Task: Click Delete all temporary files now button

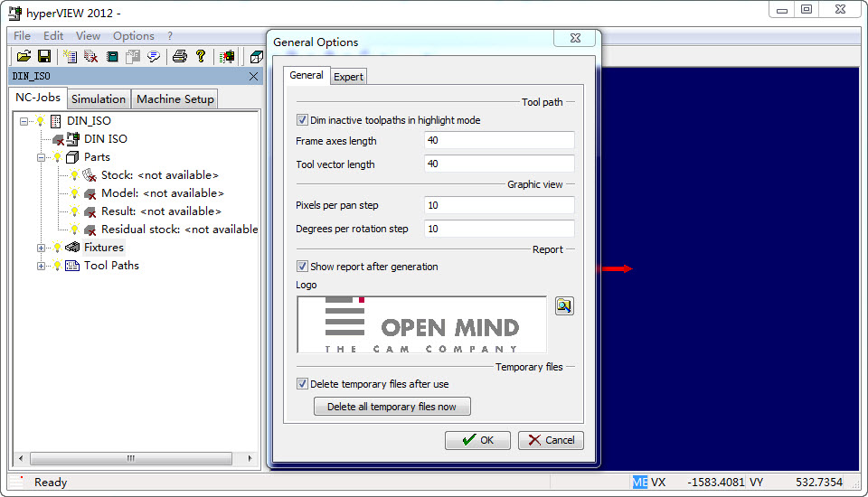Action: point(392,407)
